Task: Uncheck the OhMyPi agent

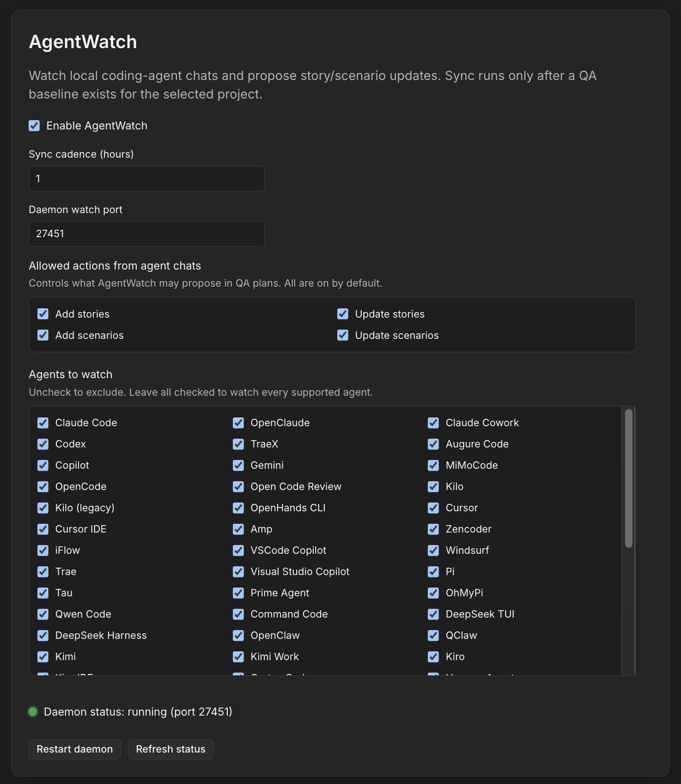Action: click(433, 593)
